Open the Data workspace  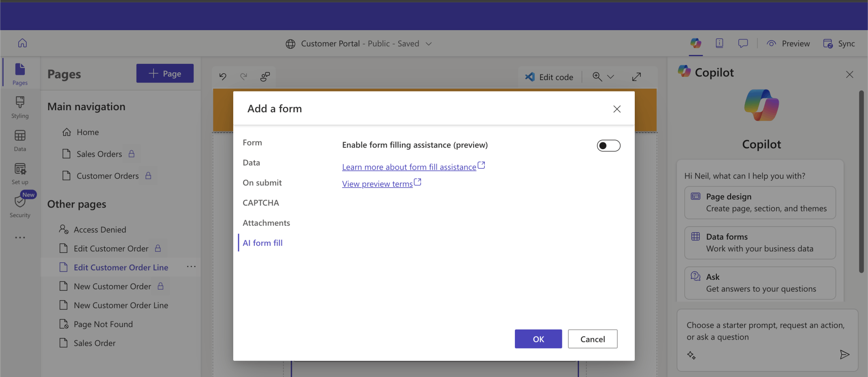pyautogui.click(x=20, y=140)
